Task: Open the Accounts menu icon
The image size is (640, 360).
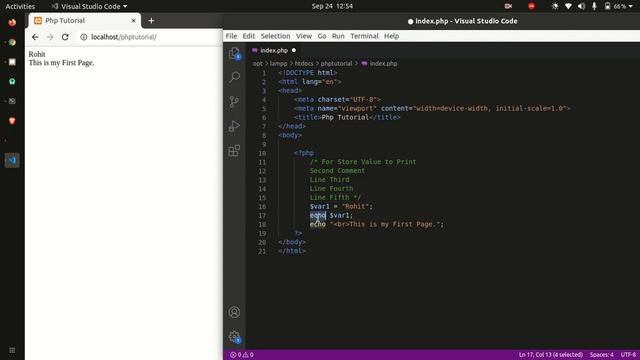Action: pos(234,312)
